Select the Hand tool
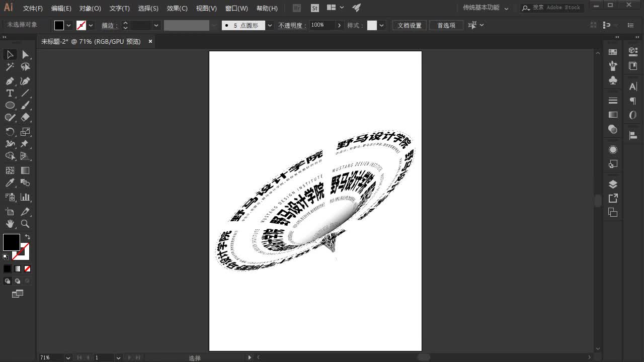Screen dimensions: 644x362 (10, 224)
